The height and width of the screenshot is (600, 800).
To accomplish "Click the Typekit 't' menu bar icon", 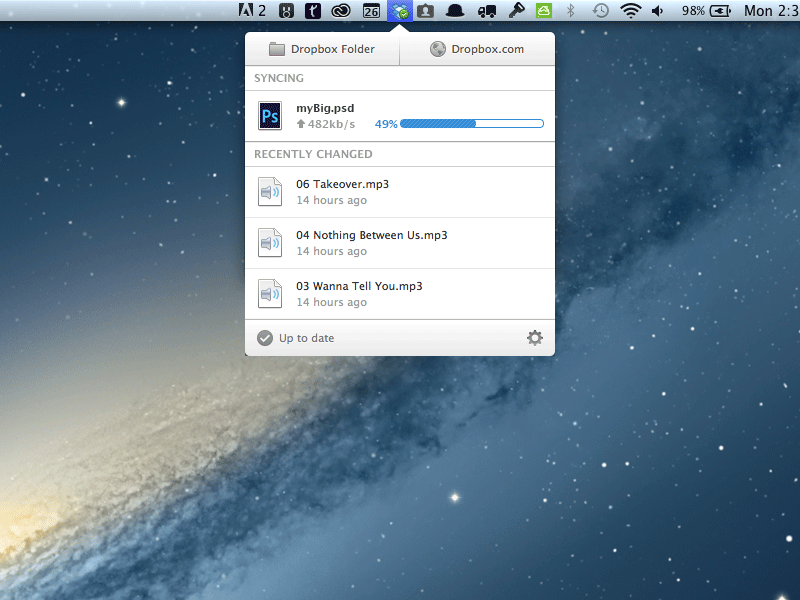I will pyautogui.click(x=313, y=11).
